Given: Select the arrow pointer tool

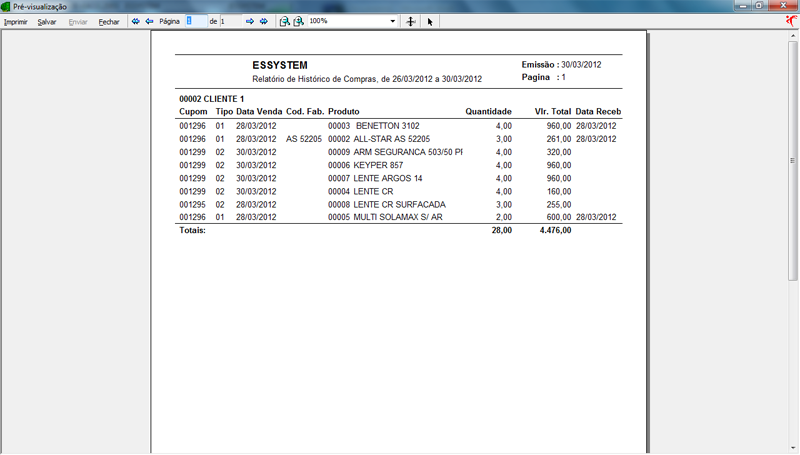Looking at the screenshot, I should [430, 21].
